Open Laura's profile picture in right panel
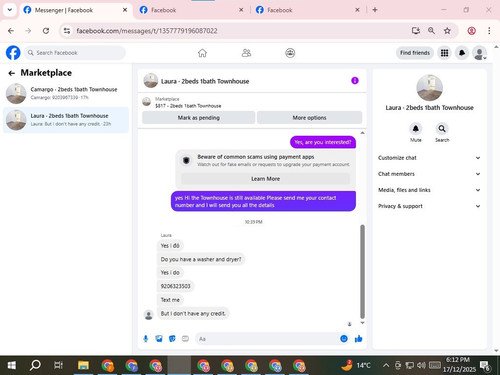This screenshot has height=375, width=500. pos(429,88)
